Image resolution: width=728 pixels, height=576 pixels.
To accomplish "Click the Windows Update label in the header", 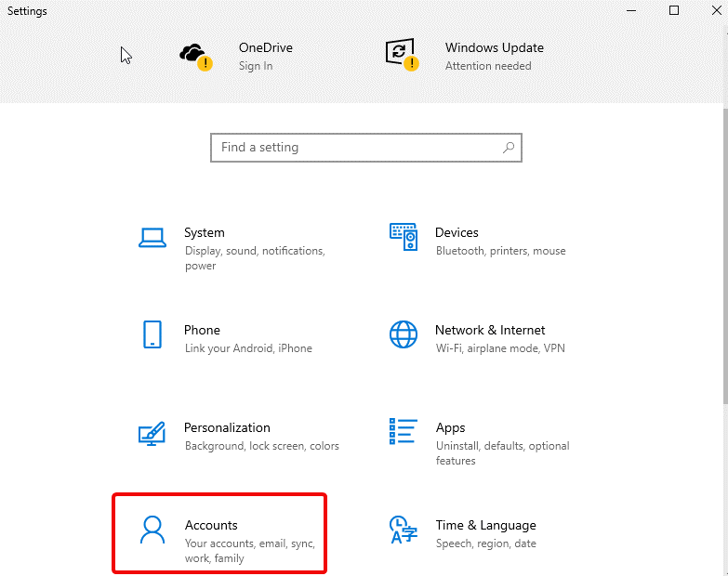I will click(495, 47).
